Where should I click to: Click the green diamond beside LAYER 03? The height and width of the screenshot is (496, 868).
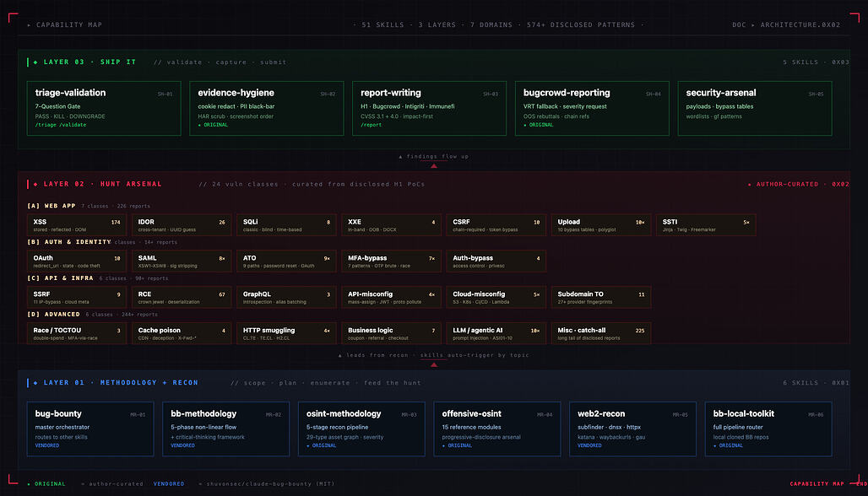pyautogui.click(x=36, y=62)
